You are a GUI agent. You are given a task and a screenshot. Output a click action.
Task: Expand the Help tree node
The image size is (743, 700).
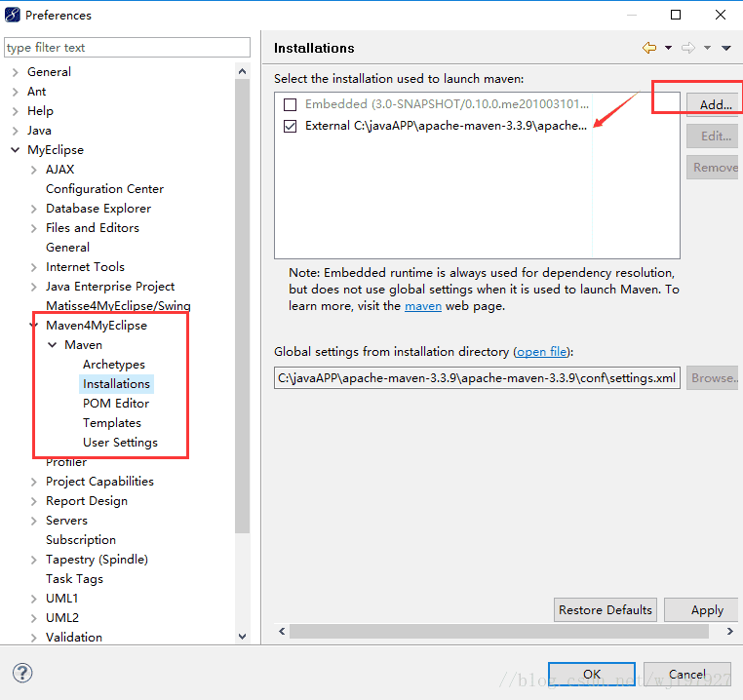[16, 111]
